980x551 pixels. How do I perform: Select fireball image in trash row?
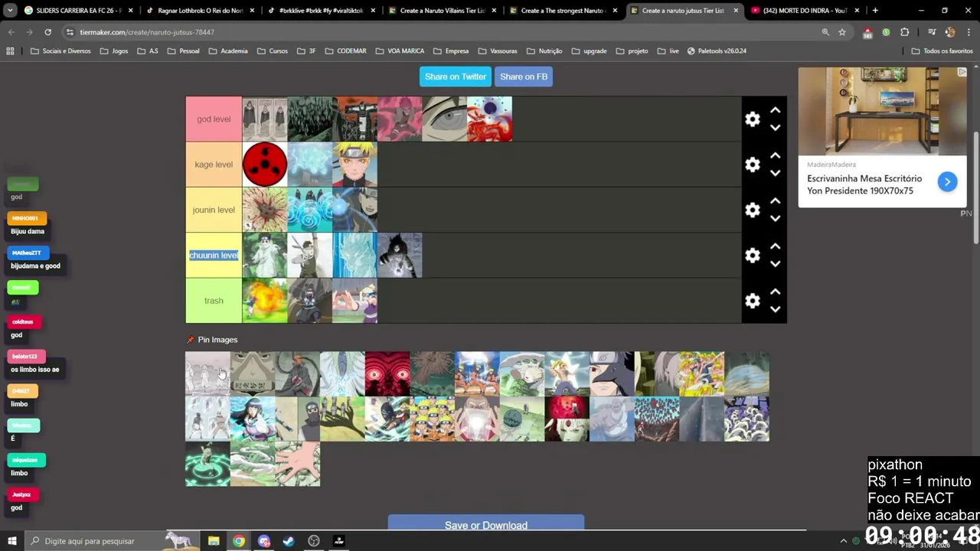(x=265, y=301)
